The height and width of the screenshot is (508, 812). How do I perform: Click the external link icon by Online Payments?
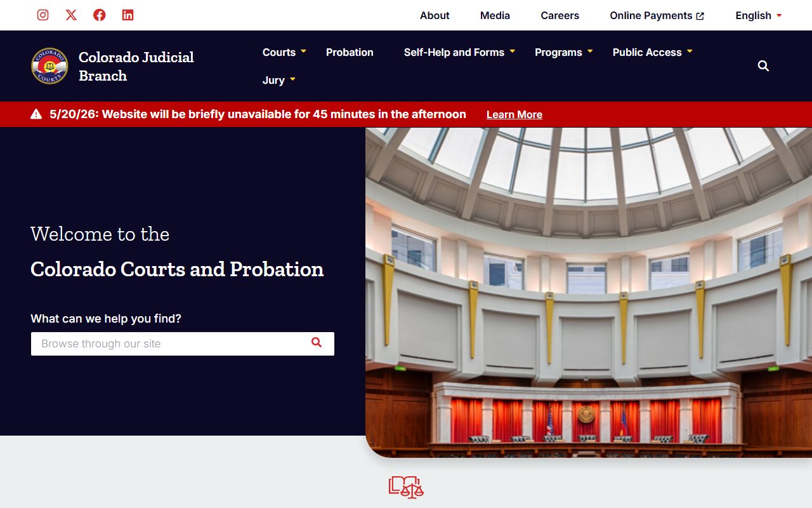(x=700, y=16)
